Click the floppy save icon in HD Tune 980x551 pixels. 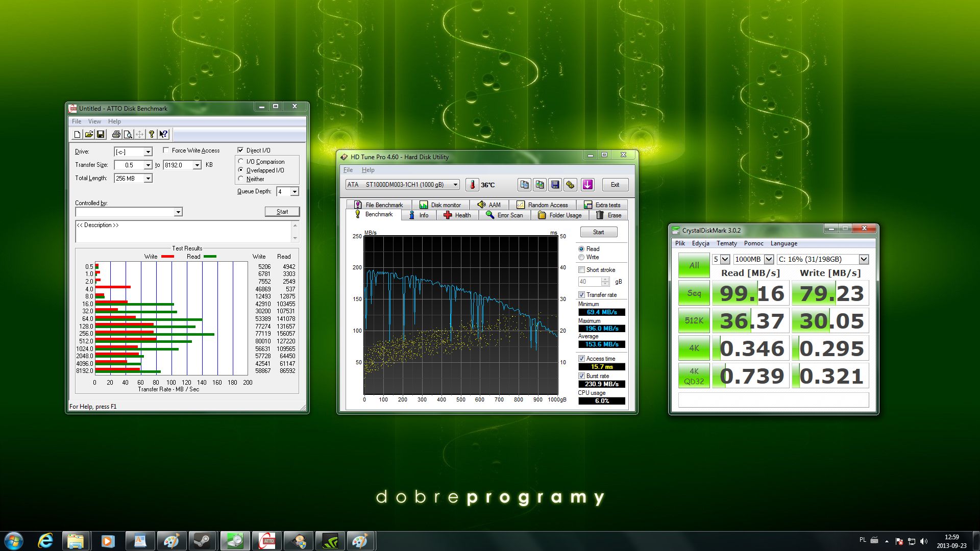555,185
